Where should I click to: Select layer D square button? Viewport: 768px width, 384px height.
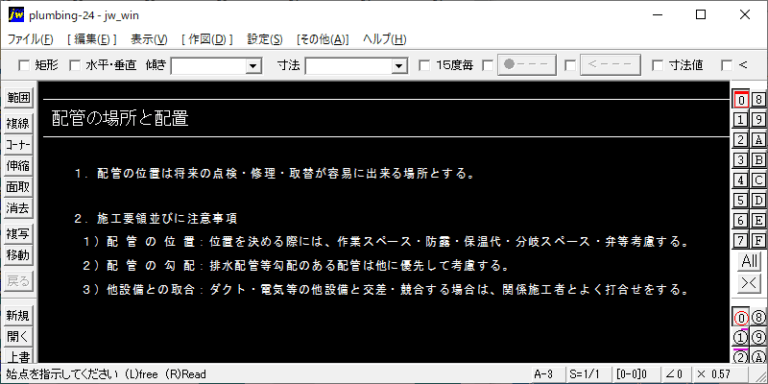click(x=758, y=200)
